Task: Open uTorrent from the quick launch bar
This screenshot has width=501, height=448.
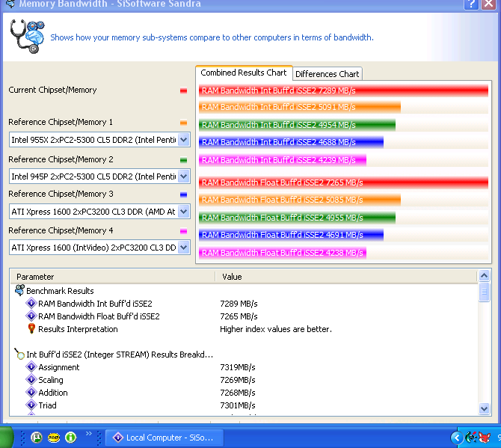Action: click(37, 437)
